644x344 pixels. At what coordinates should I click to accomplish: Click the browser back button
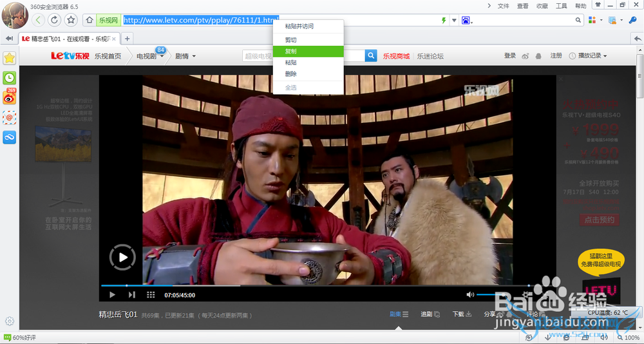pos(39,20)
